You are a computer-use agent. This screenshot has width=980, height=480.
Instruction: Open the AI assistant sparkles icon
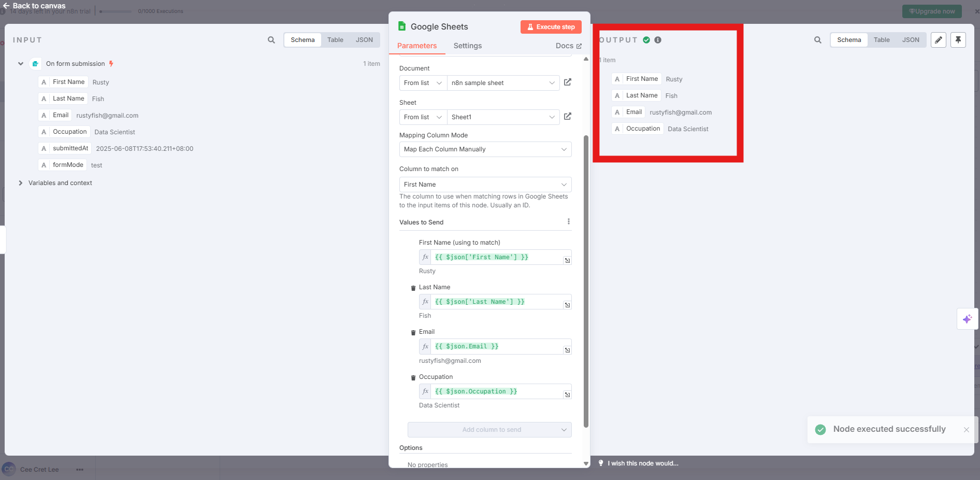[968, 318]
